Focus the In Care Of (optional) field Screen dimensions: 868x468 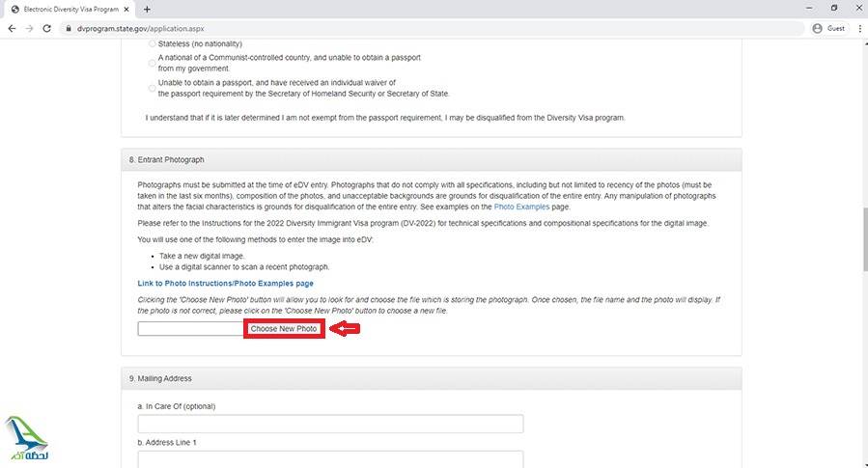point(330,424)
